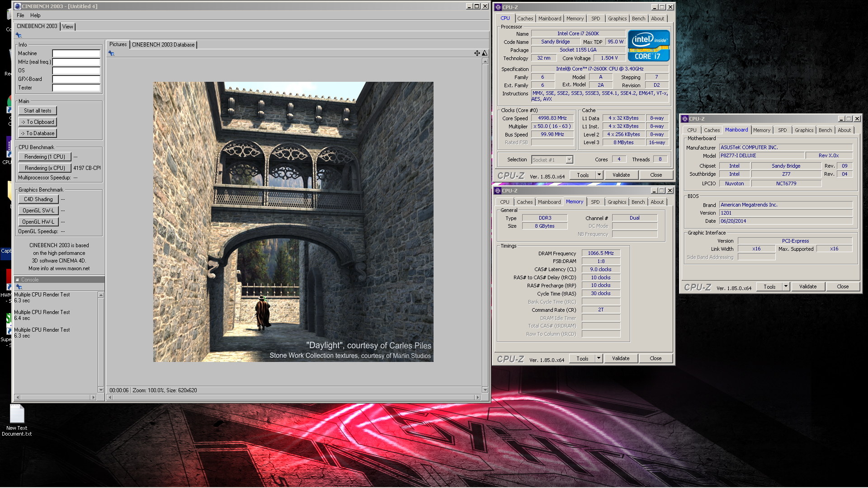Open the About tab in CPU-Z Mainboard window
Image resolution: width=868 pixels, height=488 pixels.
pyautogui.click(x=844, y=130)
